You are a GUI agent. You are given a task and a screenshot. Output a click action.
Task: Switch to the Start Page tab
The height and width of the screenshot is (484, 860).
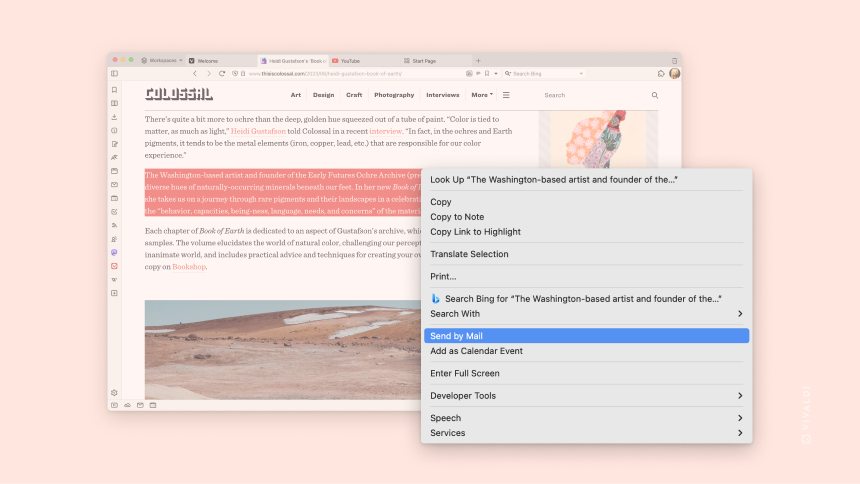click(x=435, y=61)
